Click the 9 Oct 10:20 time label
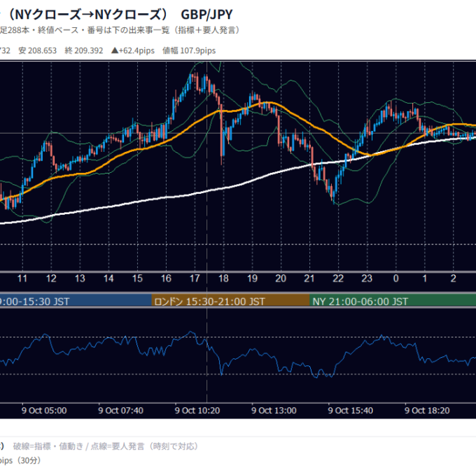This screenshot has width=476, height=476. tap(197, 411)
